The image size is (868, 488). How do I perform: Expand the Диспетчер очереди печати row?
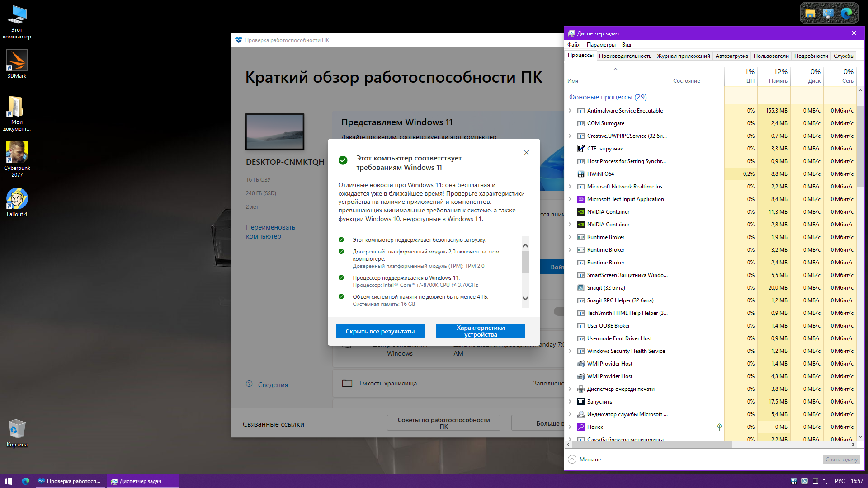570,389
